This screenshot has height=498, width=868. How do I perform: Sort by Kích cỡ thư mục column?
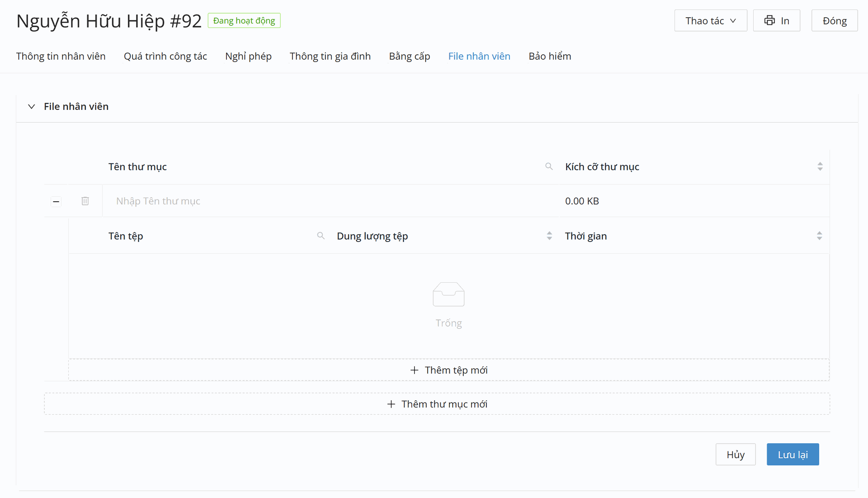click(x=820, y=166)
